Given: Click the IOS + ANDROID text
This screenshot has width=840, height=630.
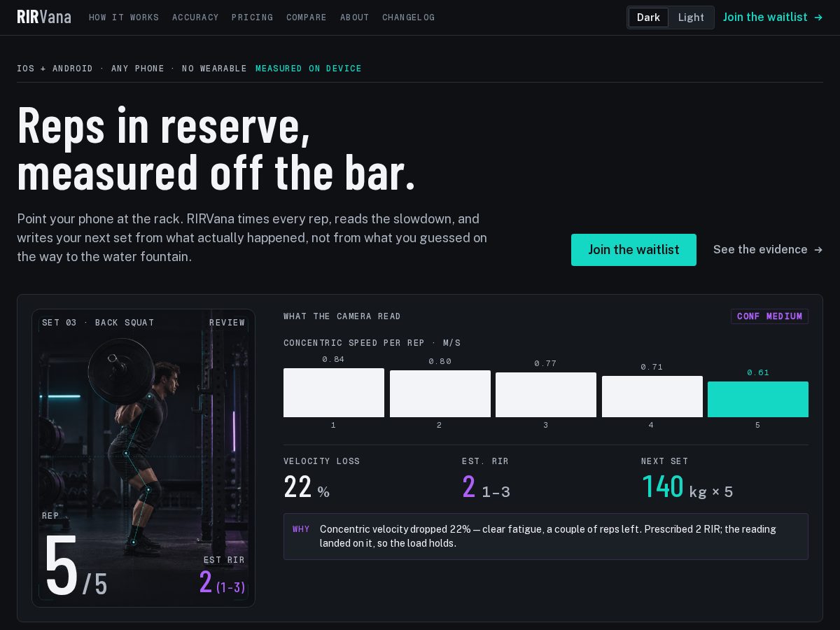Looking at the screenshot, I should point(55,69).
